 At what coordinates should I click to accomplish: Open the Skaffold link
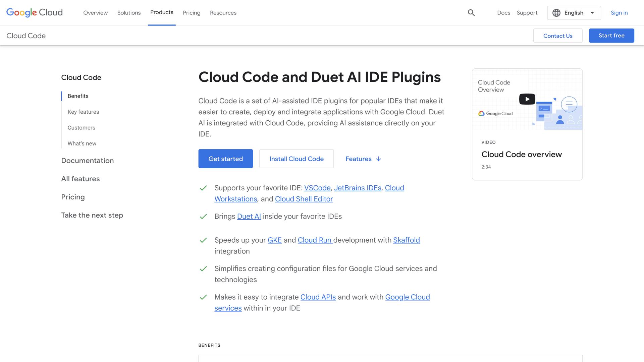pos(406,240)
